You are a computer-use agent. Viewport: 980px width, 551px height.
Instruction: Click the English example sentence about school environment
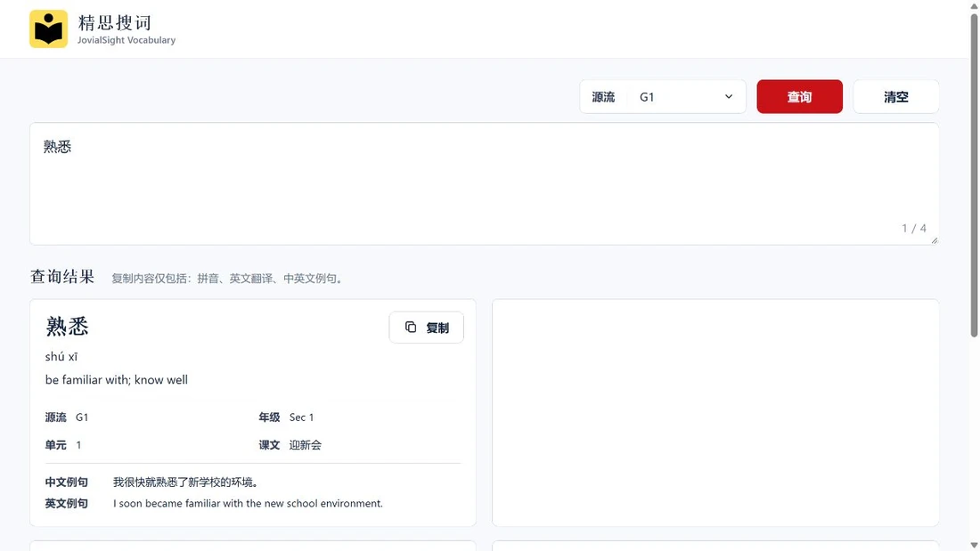pos(248,504)
